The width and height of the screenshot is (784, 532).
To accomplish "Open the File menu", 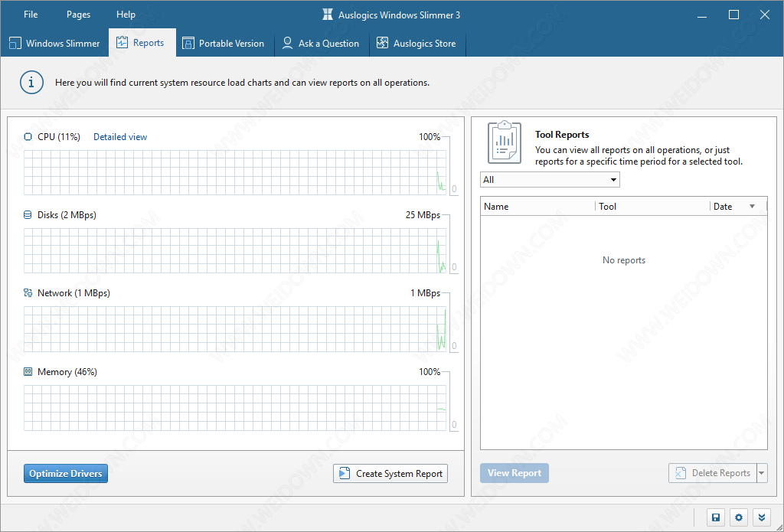I will 31,15.
